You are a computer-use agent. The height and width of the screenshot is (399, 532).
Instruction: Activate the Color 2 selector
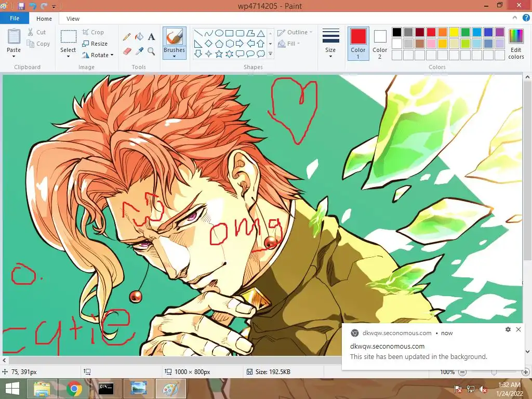(x=380, y=44)
